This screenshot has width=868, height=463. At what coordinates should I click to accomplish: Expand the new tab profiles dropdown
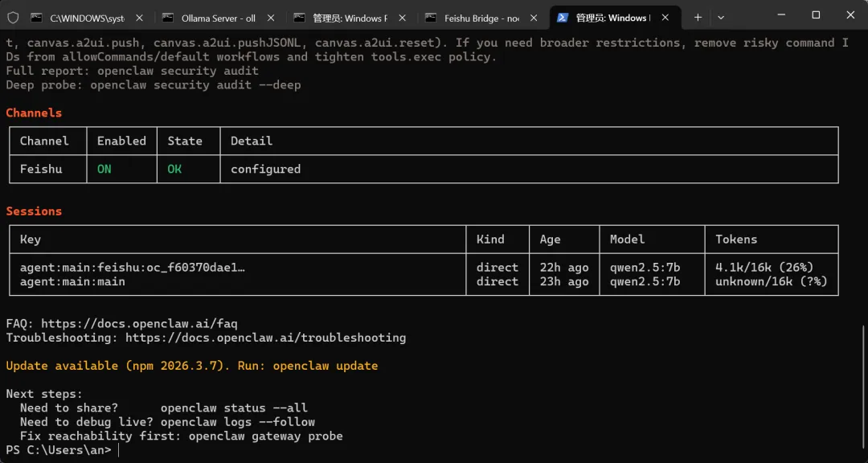(720, 17)
